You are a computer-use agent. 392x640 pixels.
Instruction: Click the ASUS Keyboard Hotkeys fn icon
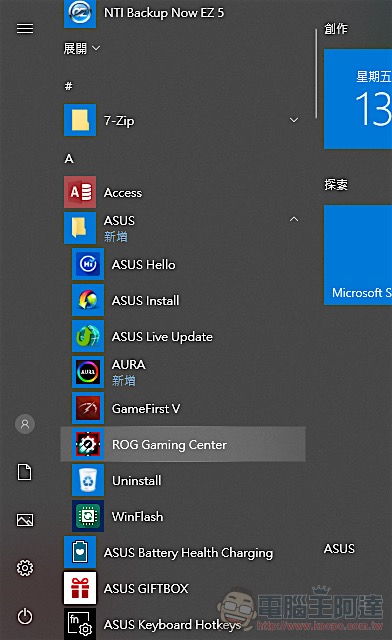tap(80, 624)
